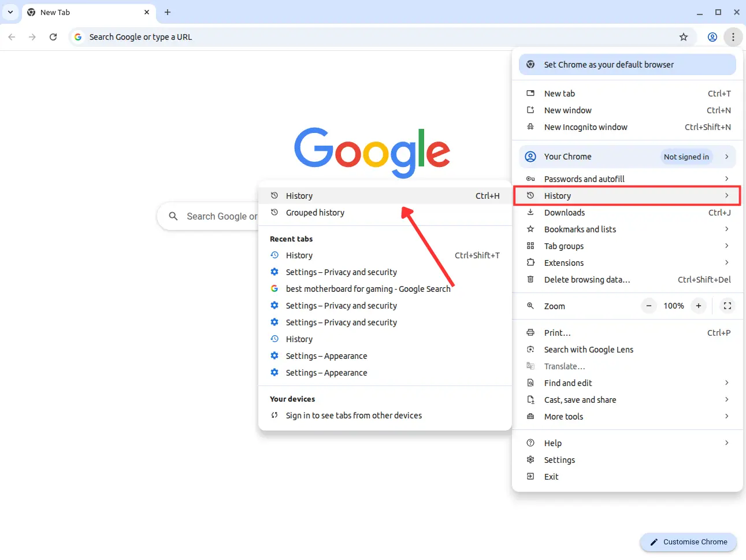Open the profile avatar icon in toolbar
This screenshot has width=746, height=560.
(712, 37)
